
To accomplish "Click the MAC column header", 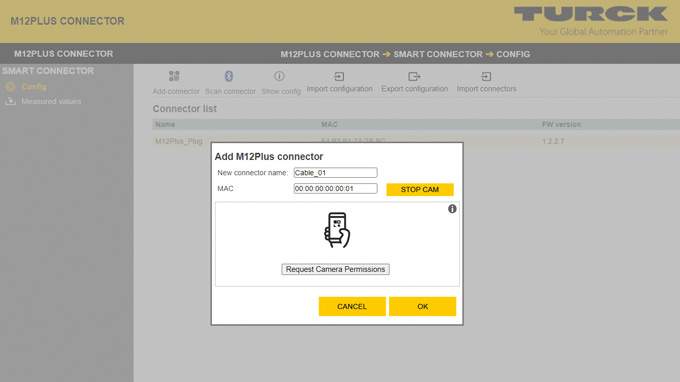I will tap(329, 124).
